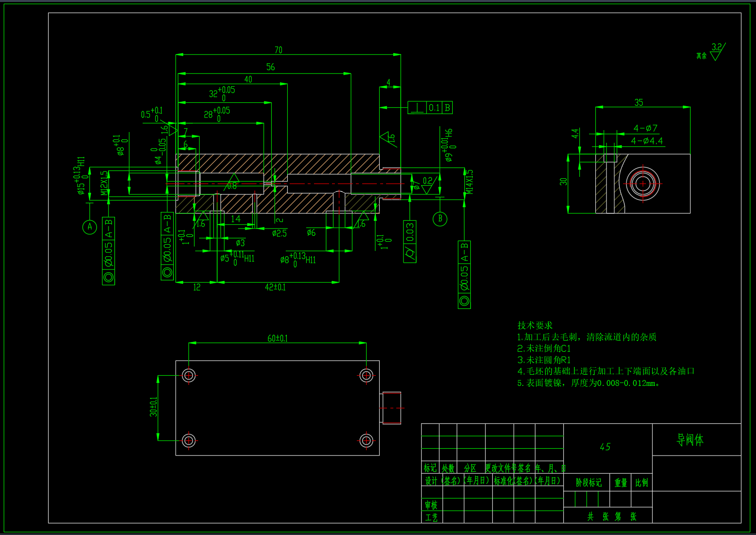Click the 比例 cell in title block
Screen dimensions: 756x535
click(642, 483)
